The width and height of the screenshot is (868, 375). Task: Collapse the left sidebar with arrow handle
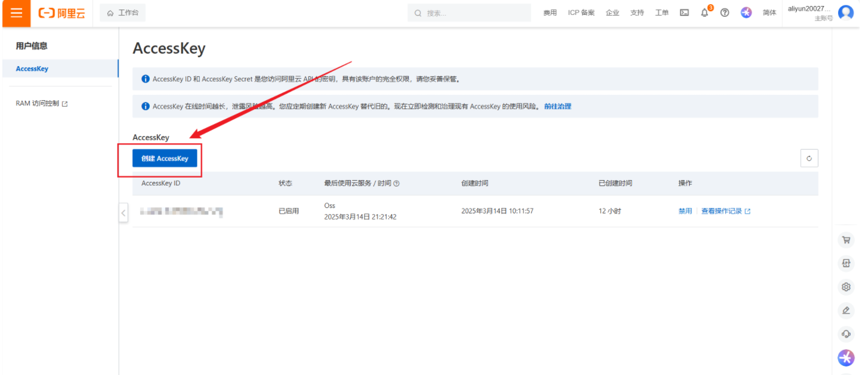click(123, 213)
